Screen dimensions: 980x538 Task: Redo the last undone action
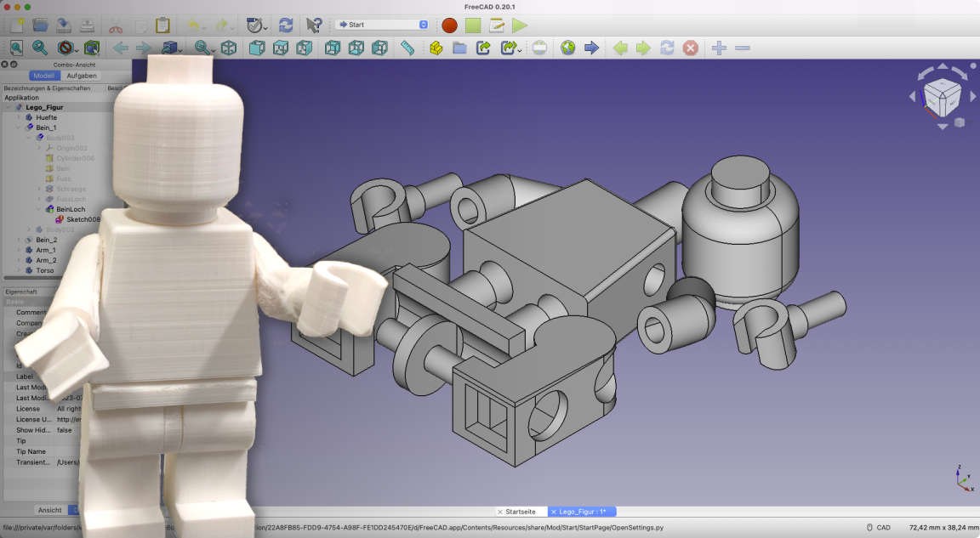pos(221,25)
